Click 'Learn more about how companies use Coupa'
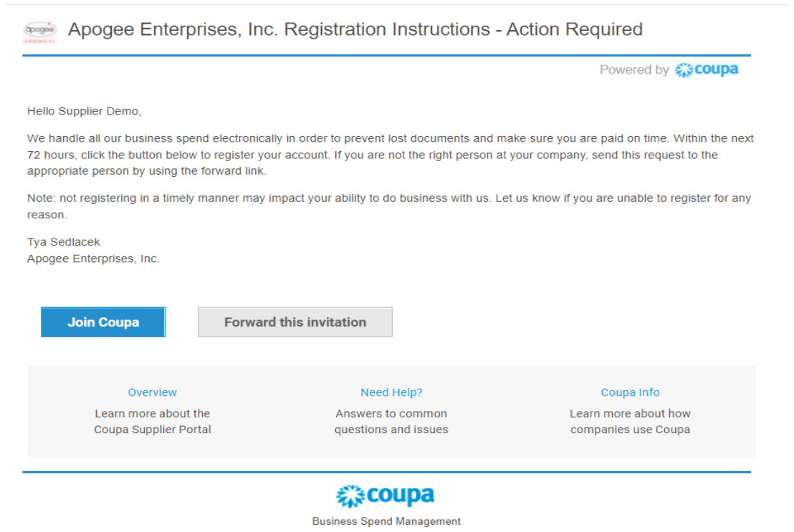The width and height of the screenshot is (794, 532). 629,421
